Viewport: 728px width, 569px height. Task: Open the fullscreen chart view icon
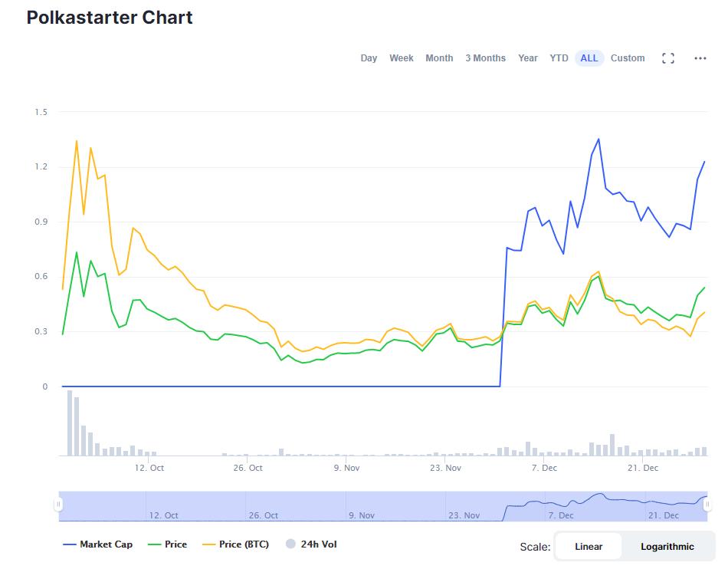667,58
